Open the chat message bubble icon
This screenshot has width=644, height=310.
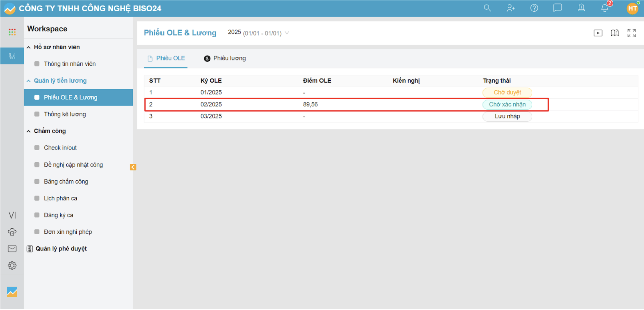tap(557, 8)
